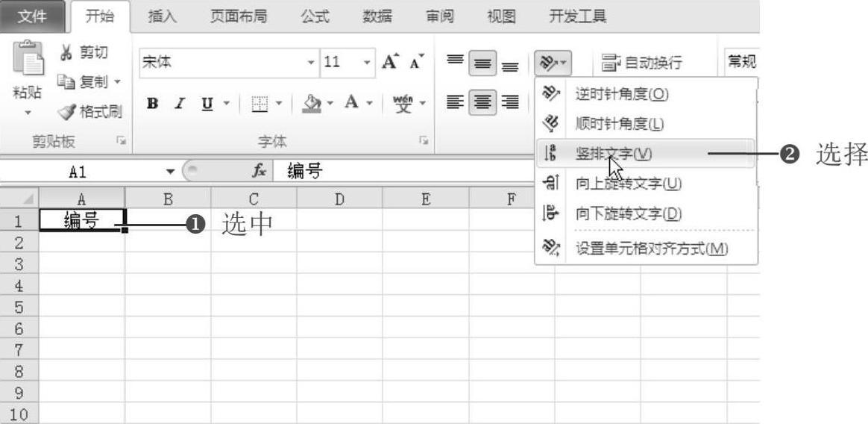The height and width of the screenshot is (424, 868).
Task: Switch to the 公式 (Formulas) tab
Action: (315, 16)
